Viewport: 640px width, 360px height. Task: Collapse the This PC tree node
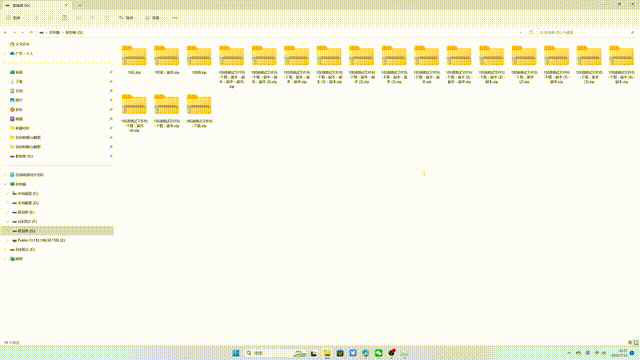point(5,184)
